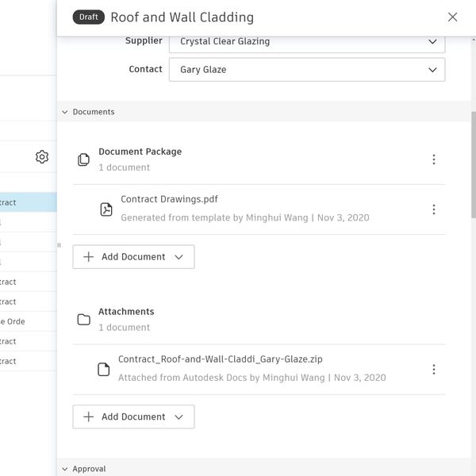The width and height of the screenshot is (476, 476).
Task: Close the Roof and Wall Cladding panel
Action: pos(452,17)
